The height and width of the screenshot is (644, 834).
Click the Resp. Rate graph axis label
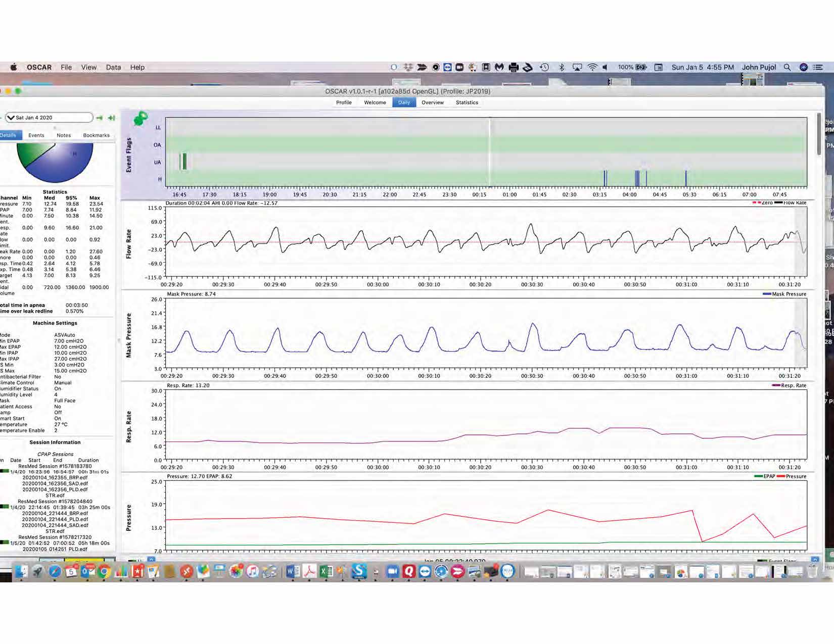click(129, 427)
